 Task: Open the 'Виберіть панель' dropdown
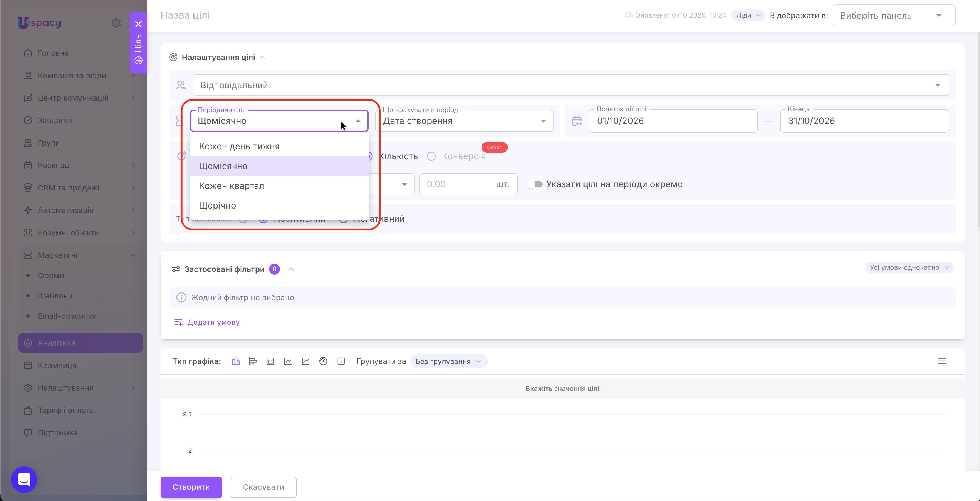pyautogui.click(x=894, y=16)
